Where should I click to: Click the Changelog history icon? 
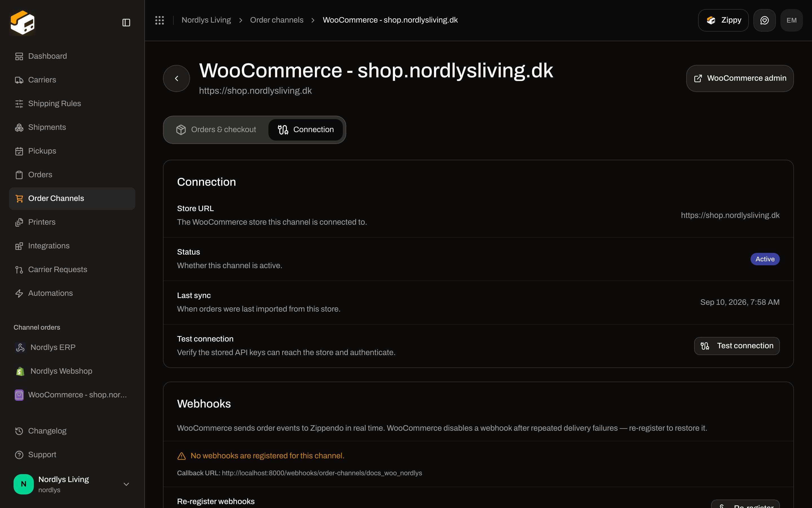19,431
